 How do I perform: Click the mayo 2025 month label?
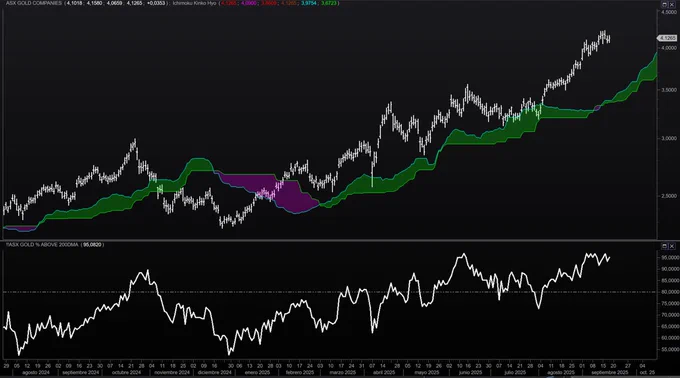[x=427, y=373]
